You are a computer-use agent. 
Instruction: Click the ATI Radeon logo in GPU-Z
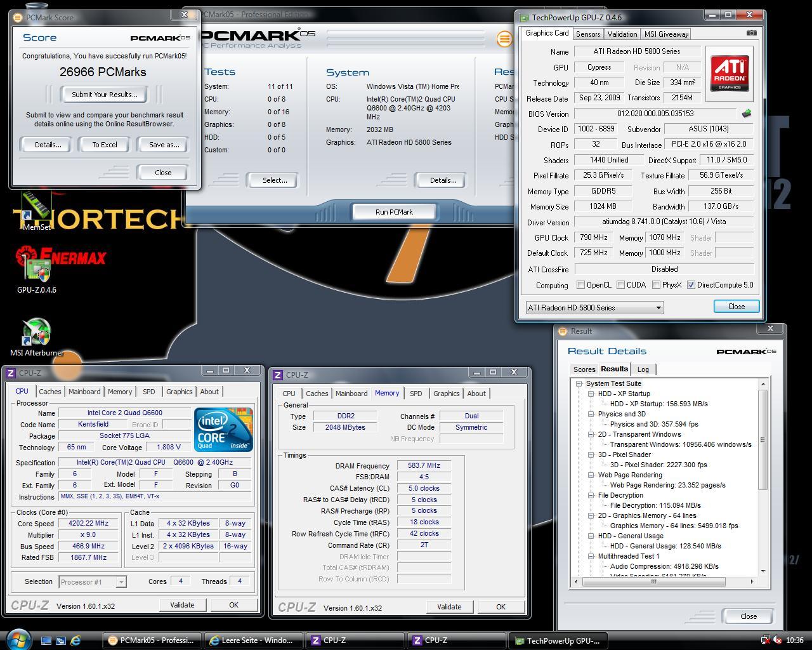729,74
